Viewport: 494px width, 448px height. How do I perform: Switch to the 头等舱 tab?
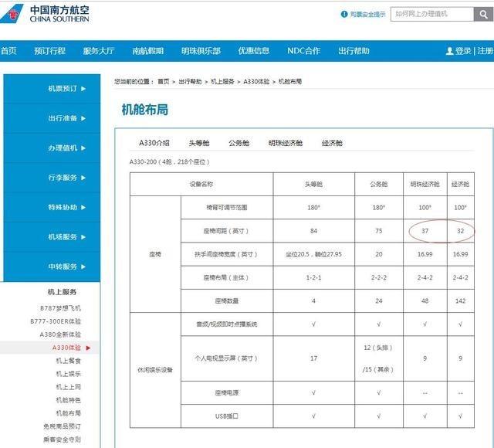click(x=199, y=143)
